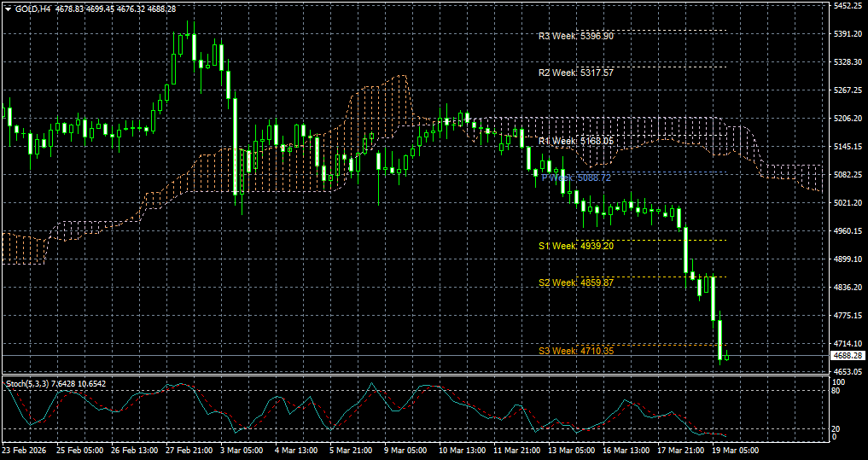Click 4899.10 on the price axis

[x=848, y=259]
